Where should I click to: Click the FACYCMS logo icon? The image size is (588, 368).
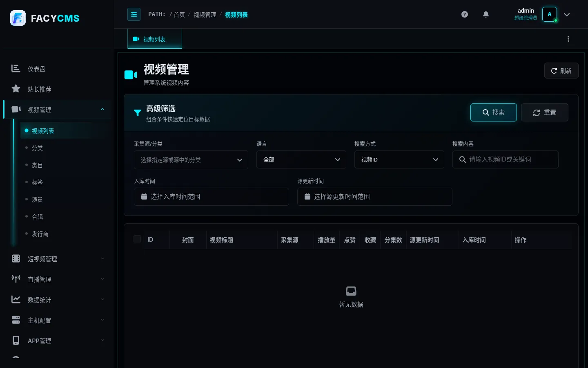[x=18, y=18]
